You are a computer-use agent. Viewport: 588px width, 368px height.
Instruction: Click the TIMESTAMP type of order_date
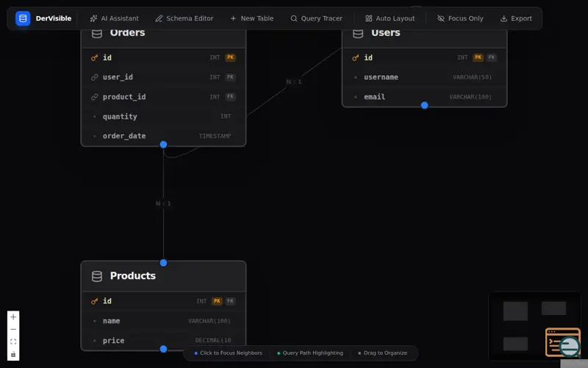pos(215,136)
